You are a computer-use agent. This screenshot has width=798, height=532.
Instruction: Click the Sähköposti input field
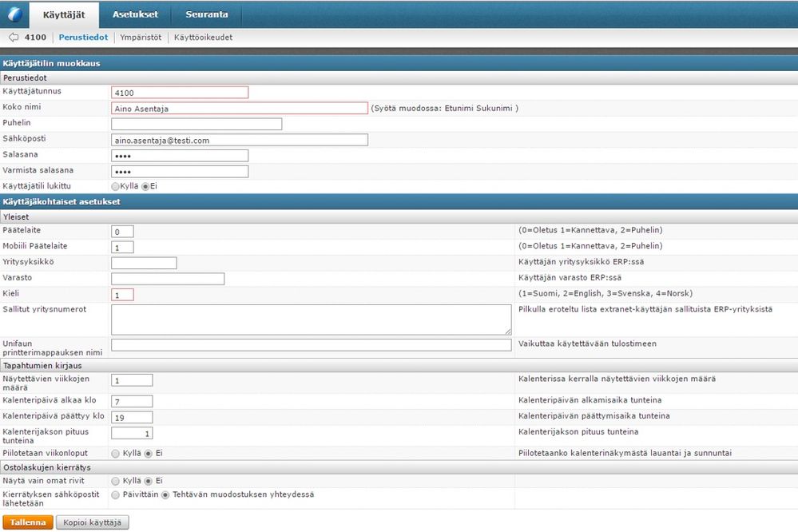coord(239,140)
